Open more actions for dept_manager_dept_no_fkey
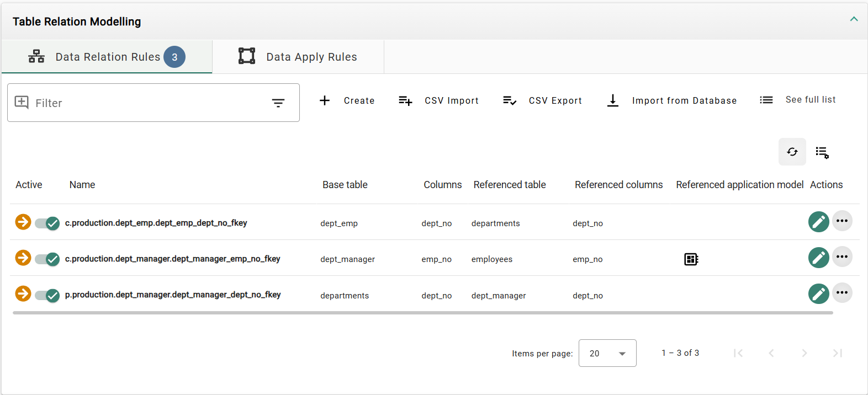The width and height of the screenshot is (868, 395). pos(842,293)
